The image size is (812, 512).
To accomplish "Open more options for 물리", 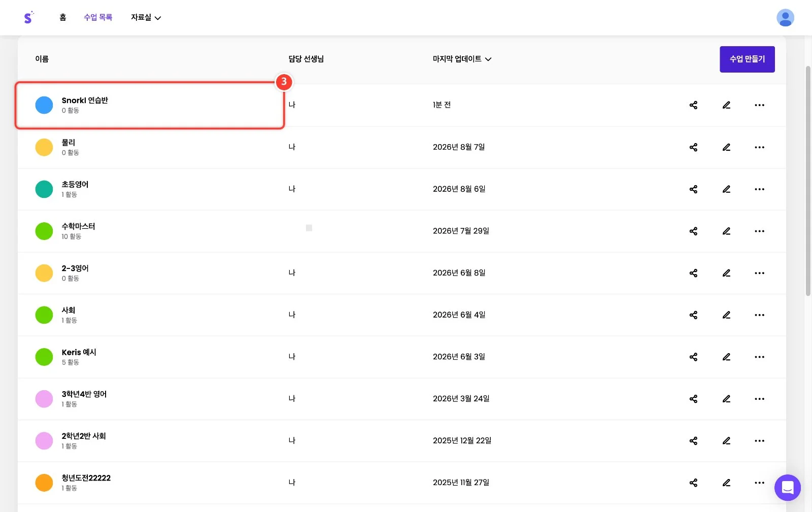I will (x=759, y=147).
